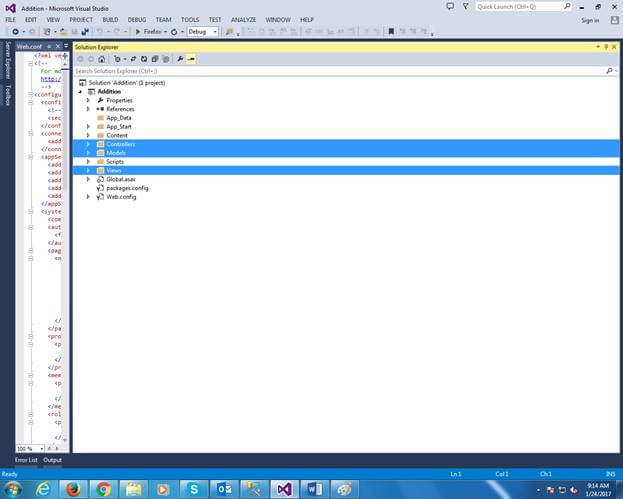Click the Find in Files toolbar icon
The image size is (623, 499).
click(x=230, y=31)
